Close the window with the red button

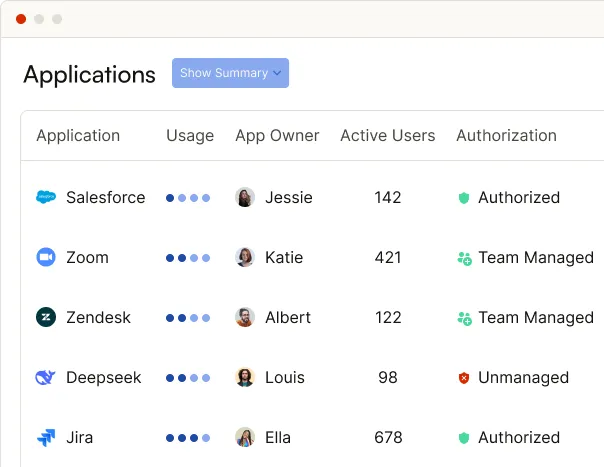pyautogui.click(x=21, y=19)
